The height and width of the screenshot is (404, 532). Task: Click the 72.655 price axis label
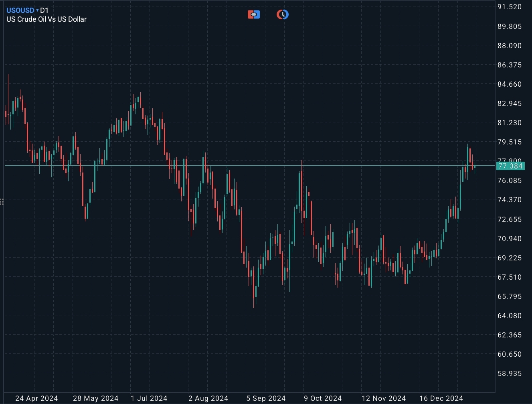click(x=510, y=219)
